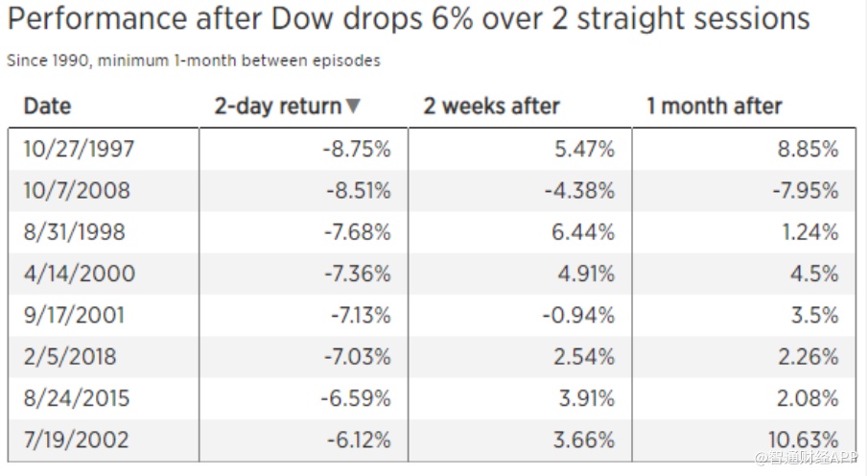Click the 1 month after column header
The width and height of the screenshot is (868, 476).
point(714,106)
